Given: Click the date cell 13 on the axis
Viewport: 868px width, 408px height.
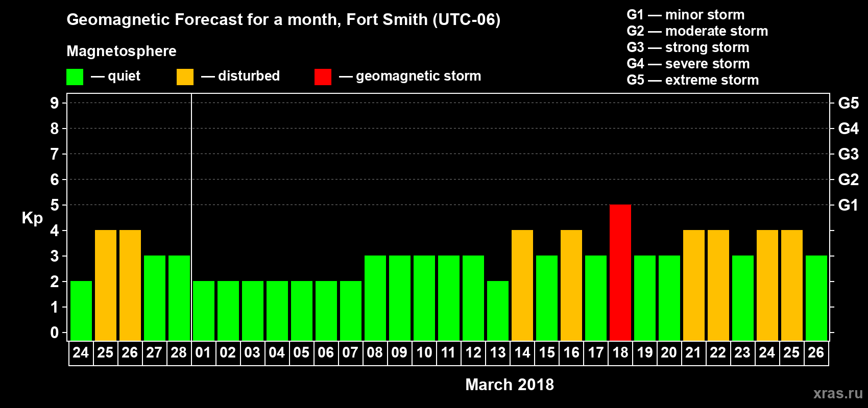Looking at the screenshot, I should point(498,353).
